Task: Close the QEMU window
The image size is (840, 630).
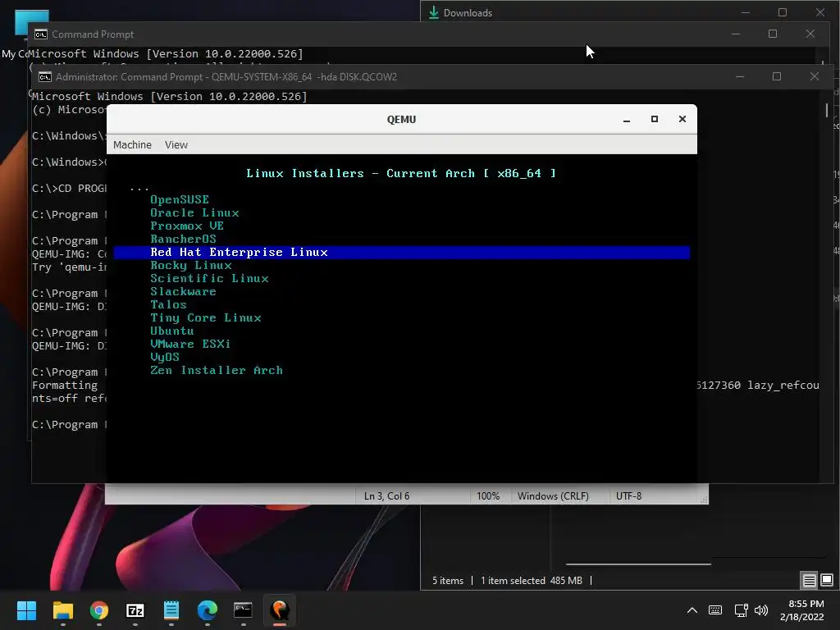Action: [x=682, y=119]
